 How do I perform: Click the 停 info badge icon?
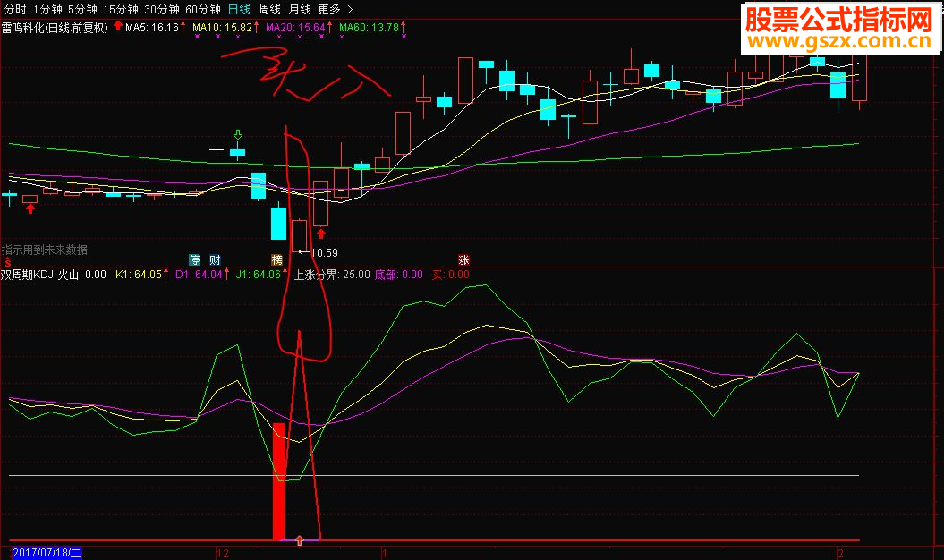(x=194, y=259)
